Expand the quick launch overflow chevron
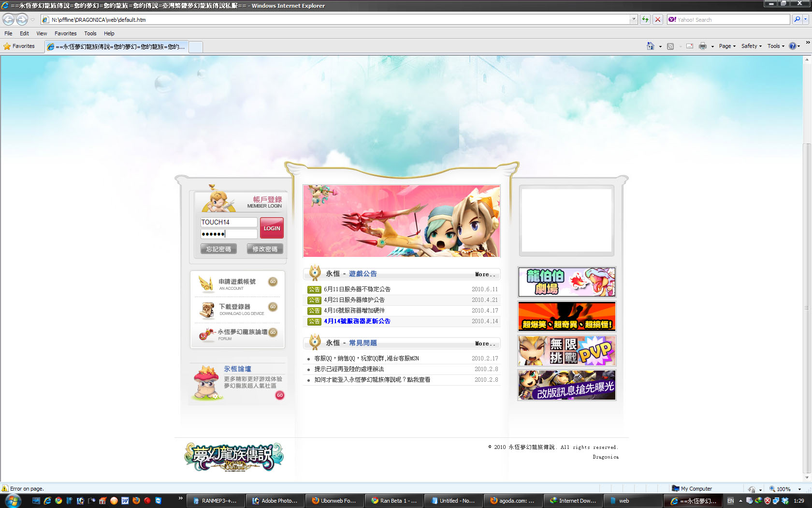This screenshot has height=508, width=812. 181,498
